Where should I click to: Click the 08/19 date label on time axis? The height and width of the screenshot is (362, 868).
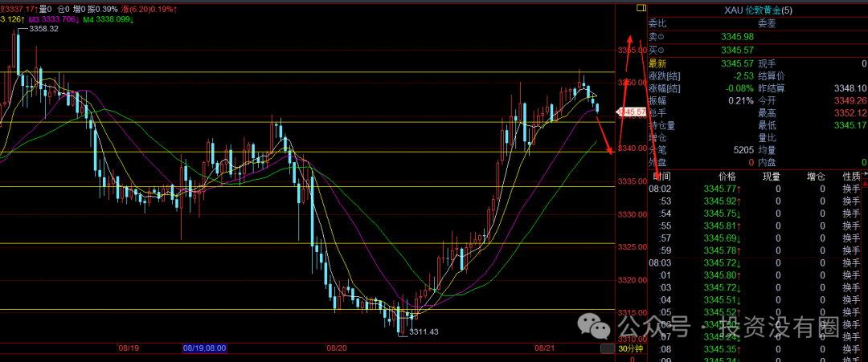pos(129,348)
